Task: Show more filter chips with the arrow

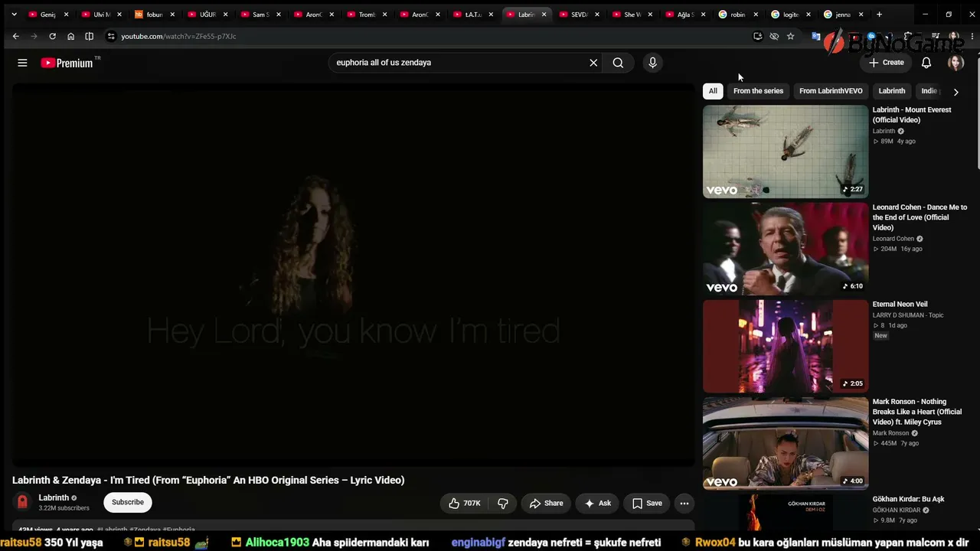Action: pyautogui.click(x=955, y=92)
